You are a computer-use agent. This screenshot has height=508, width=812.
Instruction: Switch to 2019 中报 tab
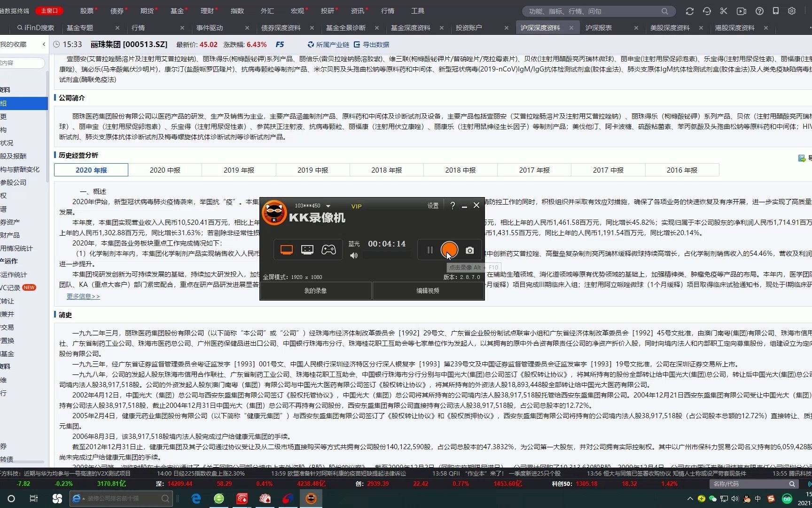pos(312,170)
